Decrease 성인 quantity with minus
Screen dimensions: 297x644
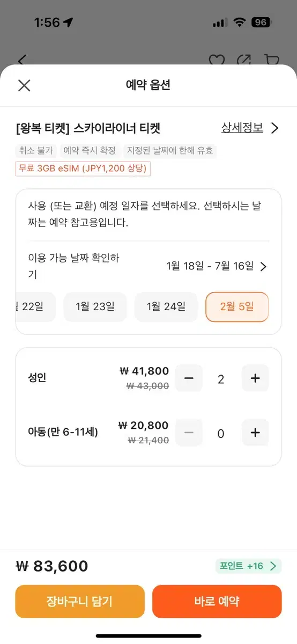[x=189, y=378]
